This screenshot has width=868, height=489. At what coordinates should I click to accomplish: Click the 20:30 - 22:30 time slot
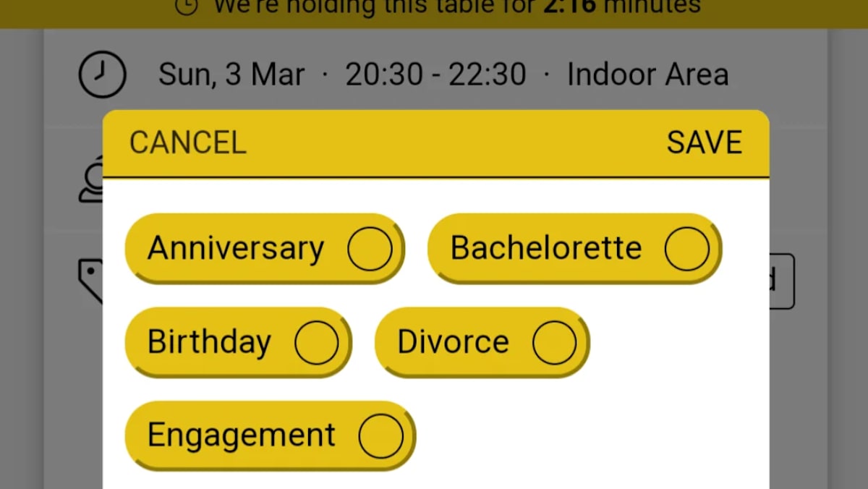click(435, 75)
